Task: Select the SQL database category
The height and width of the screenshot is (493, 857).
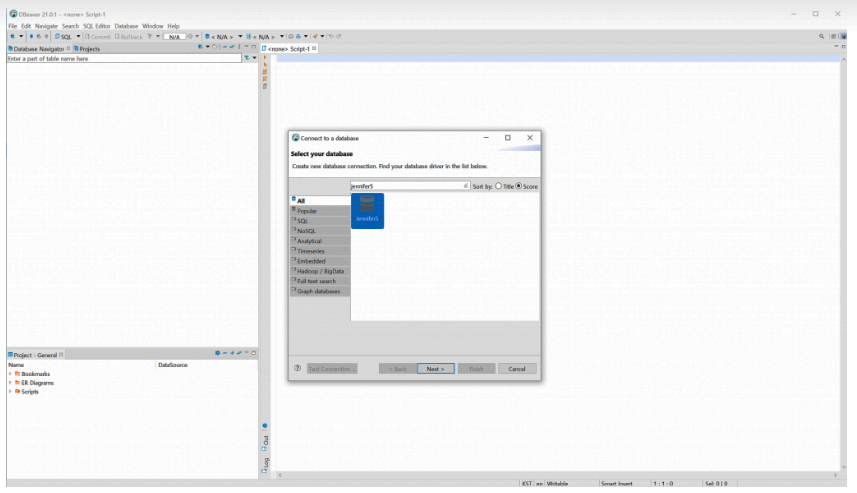Action: pos(320,221)
